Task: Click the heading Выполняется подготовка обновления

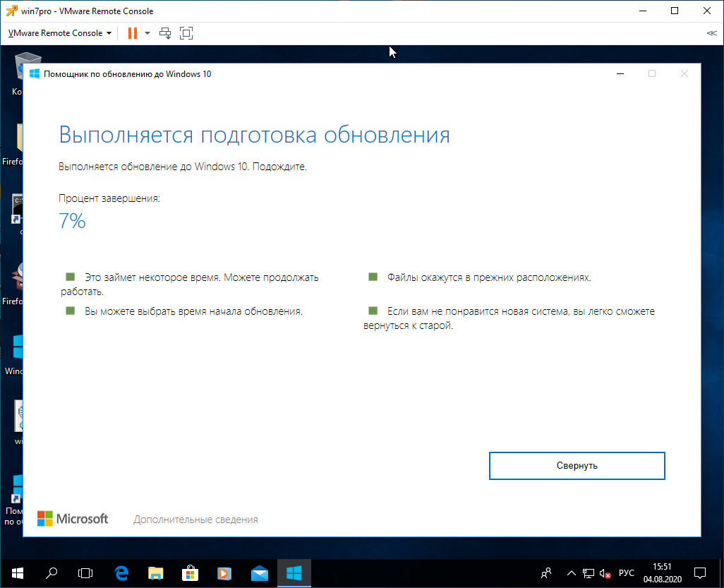Action: click(x=255, y=136)
